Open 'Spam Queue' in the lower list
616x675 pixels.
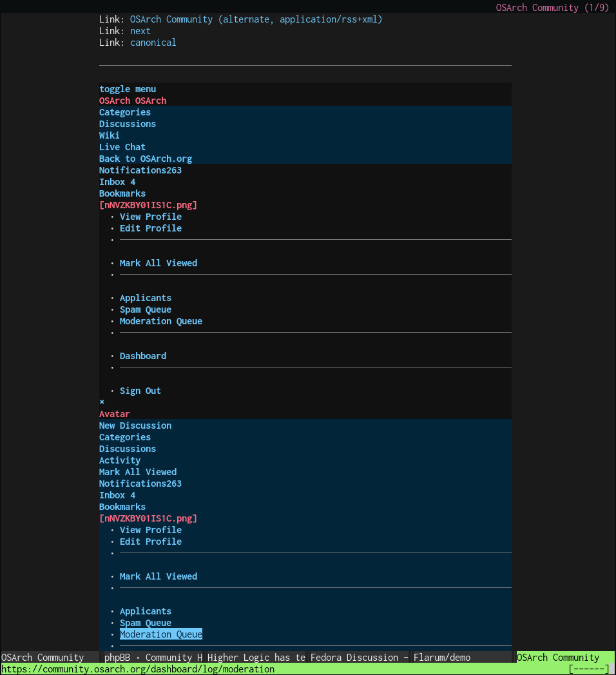click(x=146, y=623)
